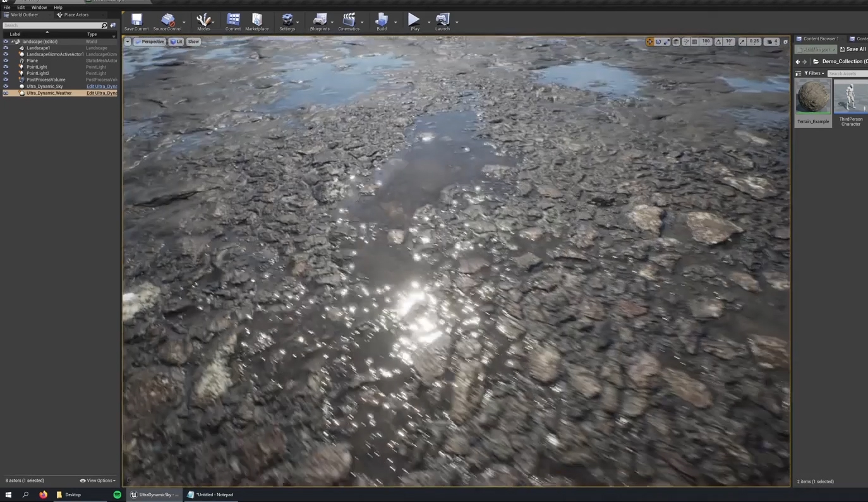Toggle grid snapping in the viewport toolbar
This screenshot has width=868, height=502.
(x=694, y=42)
